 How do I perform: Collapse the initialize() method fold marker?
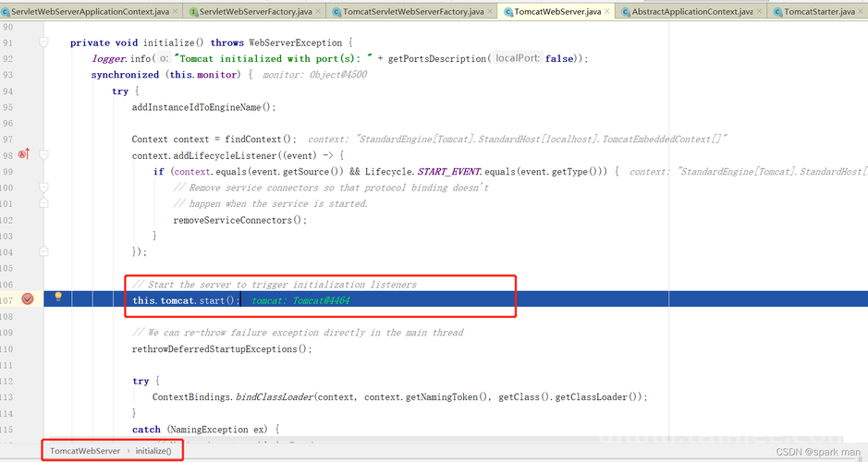(43, 43)
